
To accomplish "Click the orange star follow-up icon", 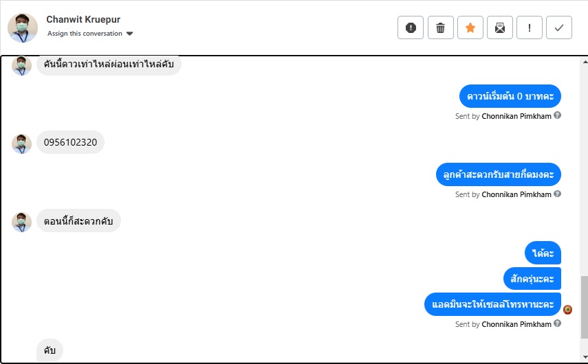I will [x=470, y=27].
